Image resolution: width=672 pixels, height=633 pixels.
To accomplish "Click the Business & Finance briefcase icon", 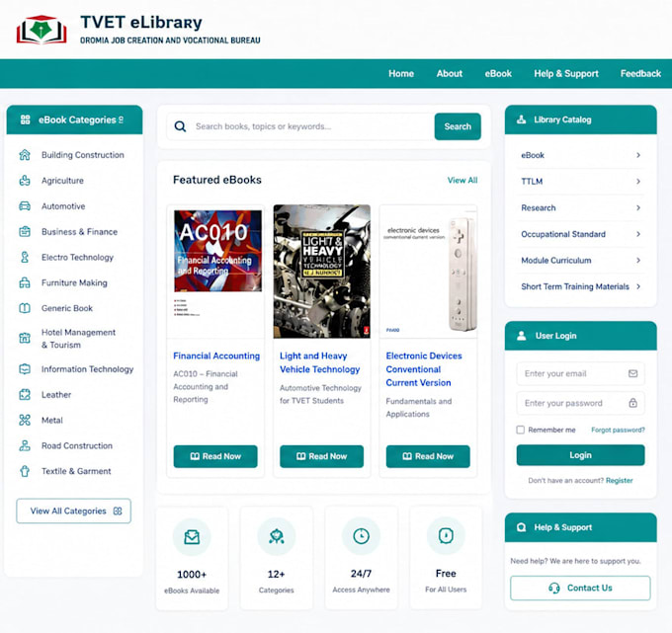I will pyautogui.click(x=25, y=232).
